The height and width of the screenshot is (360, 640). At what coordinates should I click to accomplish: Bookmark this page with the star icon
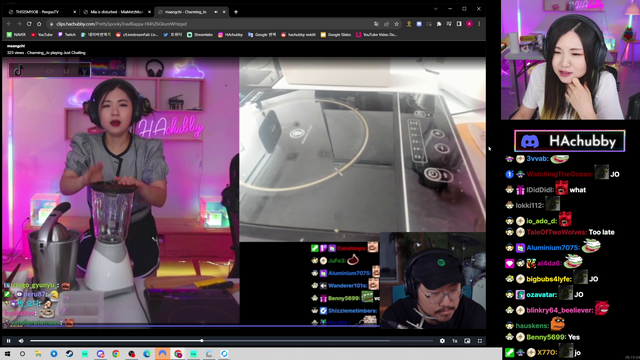(396, 24)
